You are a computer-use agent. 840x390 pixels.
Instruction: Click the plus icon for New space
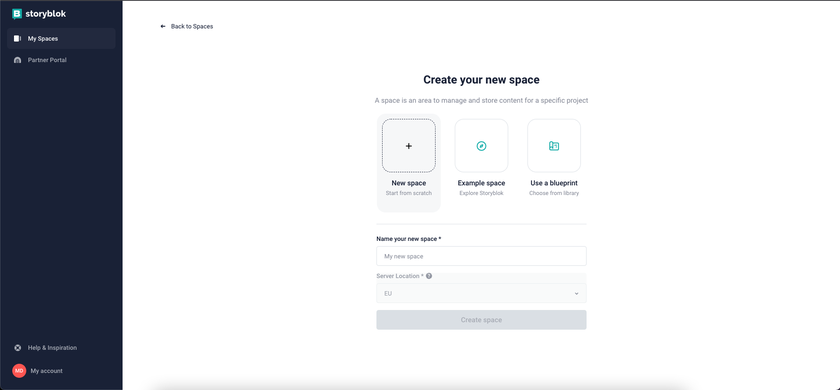point(409,146)
